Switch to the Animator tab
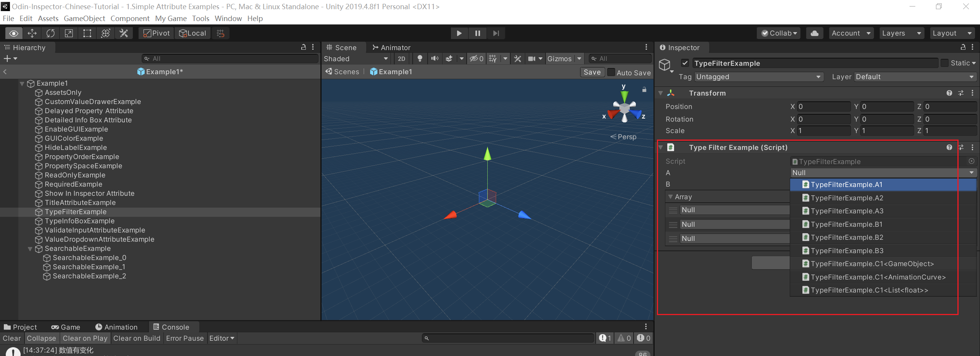 point(391,47)
